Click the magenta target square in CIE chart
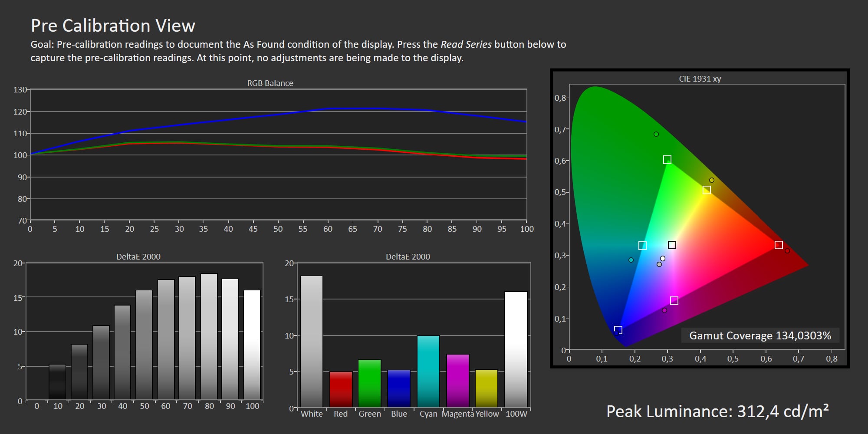Screen dimensions: 868x434 [x=674, y=301]
